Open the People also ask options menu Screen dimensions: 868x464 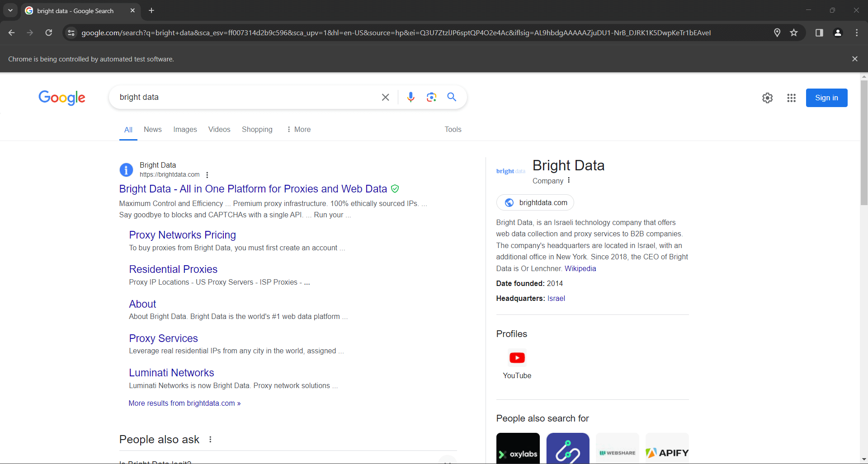[210, 439]
